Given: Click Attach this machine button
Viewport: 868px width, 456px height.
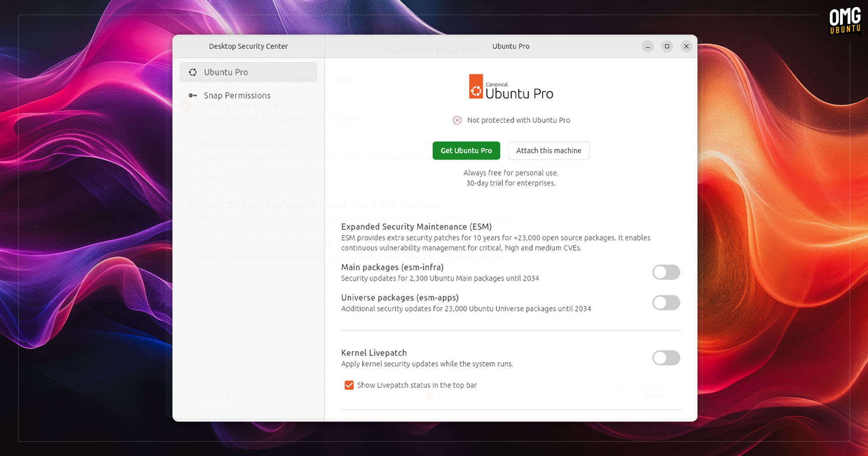Looking at the screenshot, I should click(x=548, y=151).
